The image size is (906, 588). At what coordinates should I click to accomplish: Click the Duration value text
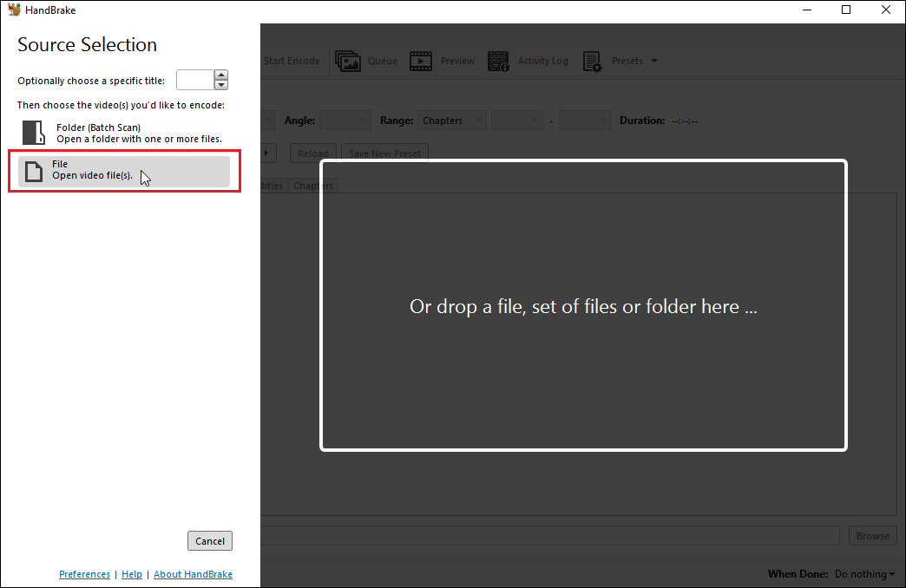pos(685,121)
